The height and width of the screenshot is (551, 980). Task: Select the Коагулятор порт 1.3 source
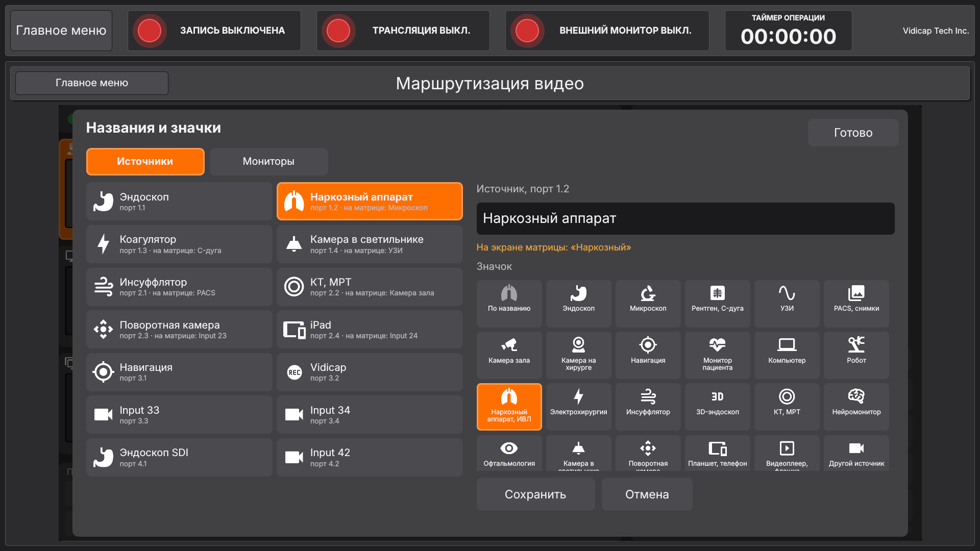pos(179,244)
